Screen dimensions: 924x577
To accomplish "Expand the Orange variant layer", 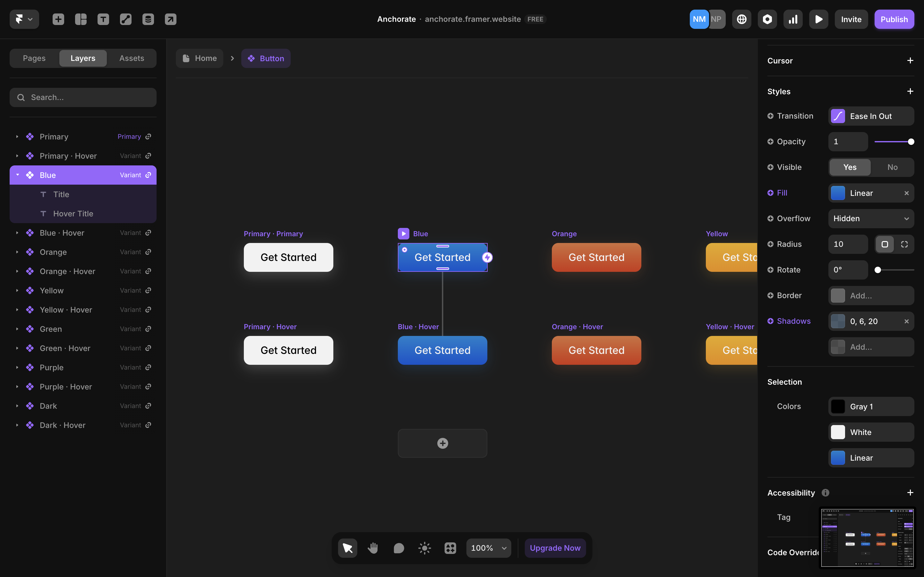I will pyautogui.click(x=17, y=252).
